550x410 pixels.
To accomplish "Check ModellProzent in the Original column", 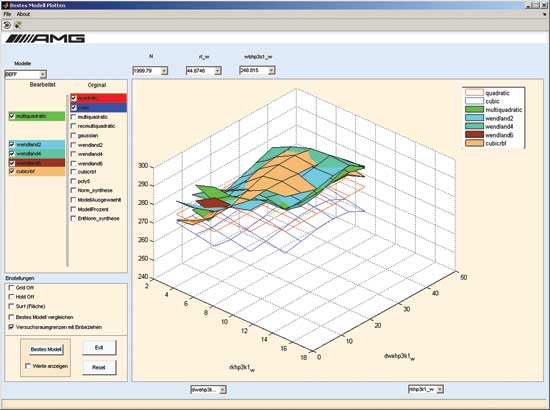I will [73, 209].
